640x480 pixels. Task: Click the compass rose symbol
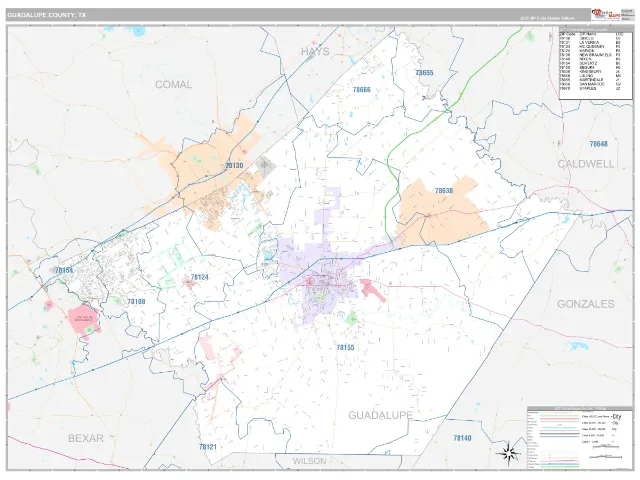(x=508, y=453)
